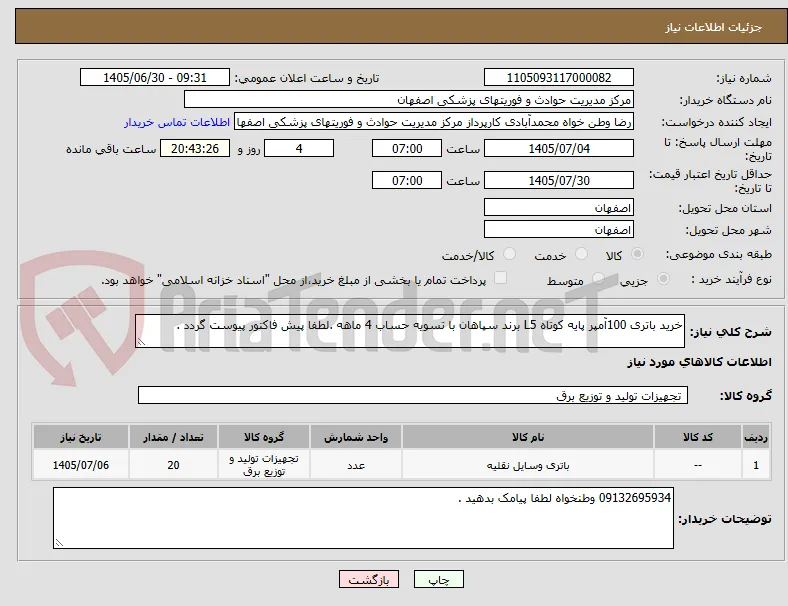Click the ردیف column header
The image size is (788, 606).
(x=756, y=437)
